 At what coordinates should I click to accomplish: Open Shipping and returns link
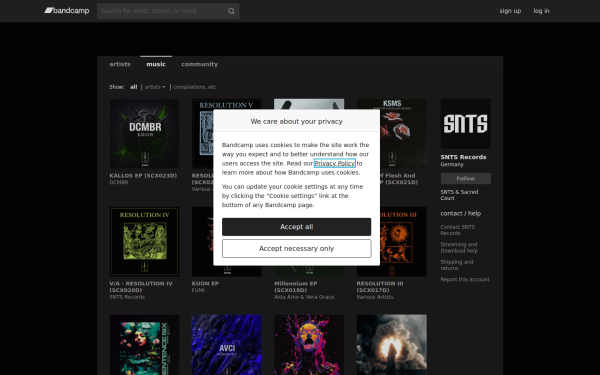tap(457, 265)
